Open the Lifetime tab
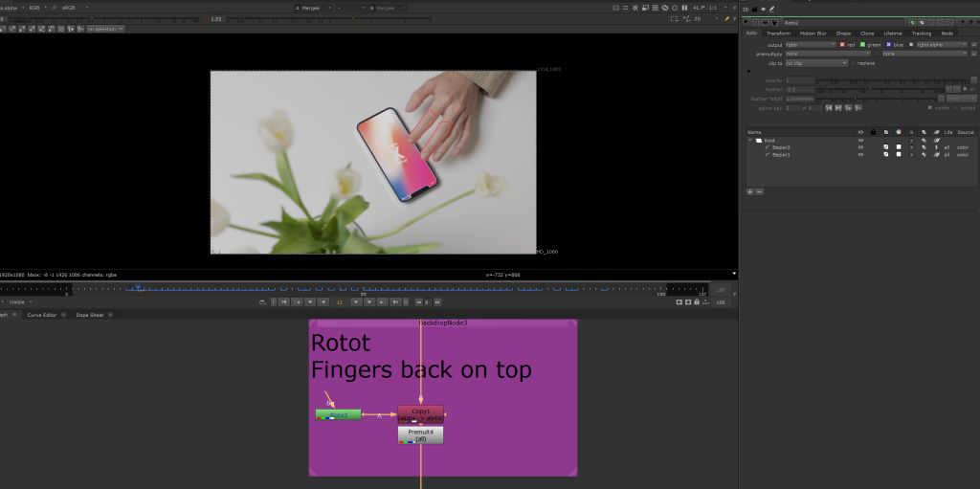Image resolution: width=980 pixels, height=489 pixels. (x=893, y=33)
